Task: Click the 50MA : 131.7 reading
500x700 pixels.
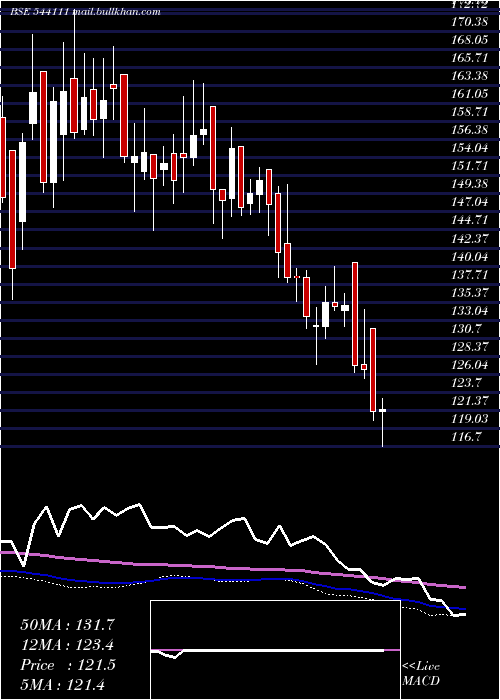Action: [67, 625]
